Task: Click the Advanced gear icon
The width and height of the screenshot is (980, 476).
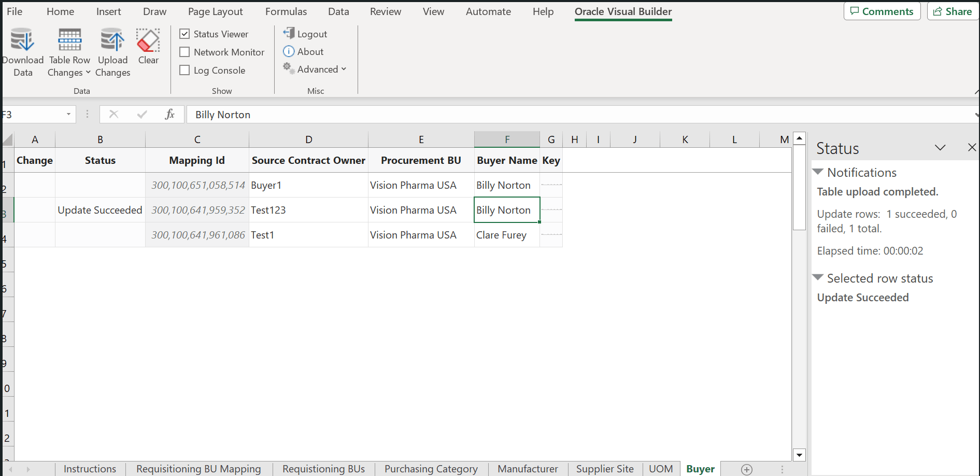Action: (288, 68)
